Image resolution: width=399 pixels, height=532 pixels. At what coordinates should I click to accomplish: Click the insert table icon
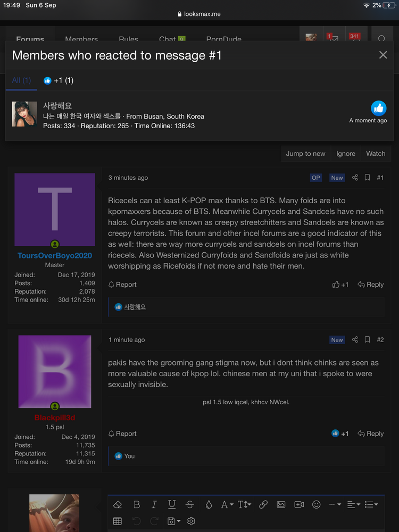point(118,521)
